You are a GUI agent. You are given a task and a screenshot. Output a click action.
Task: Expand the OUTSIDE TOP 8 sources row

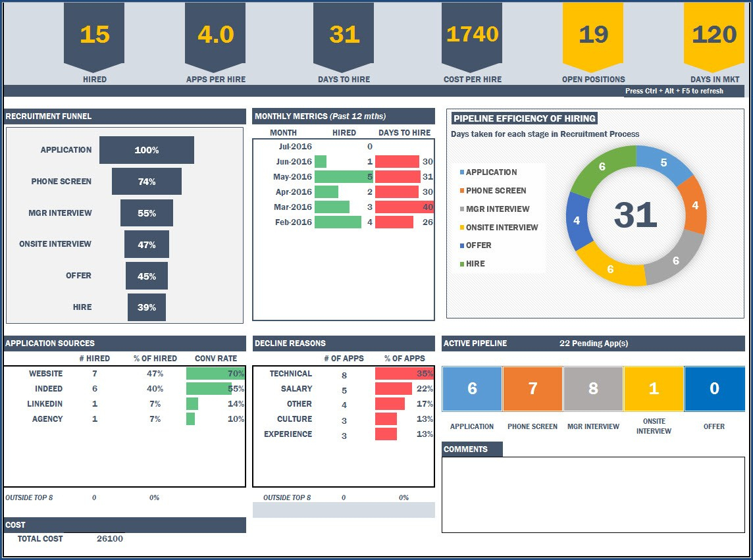pos(31,498)
